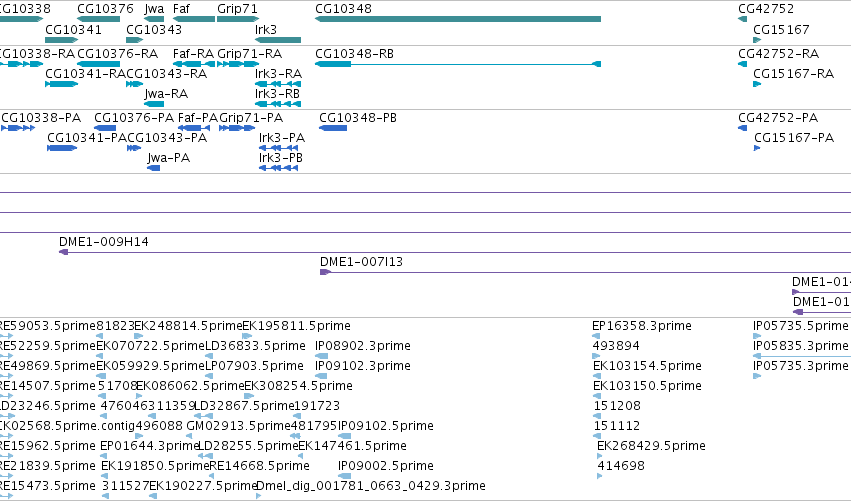The width and height of the screenshot is (851, 501).
Task: Click the CG10343 gene label
Action: coord(154,30)
